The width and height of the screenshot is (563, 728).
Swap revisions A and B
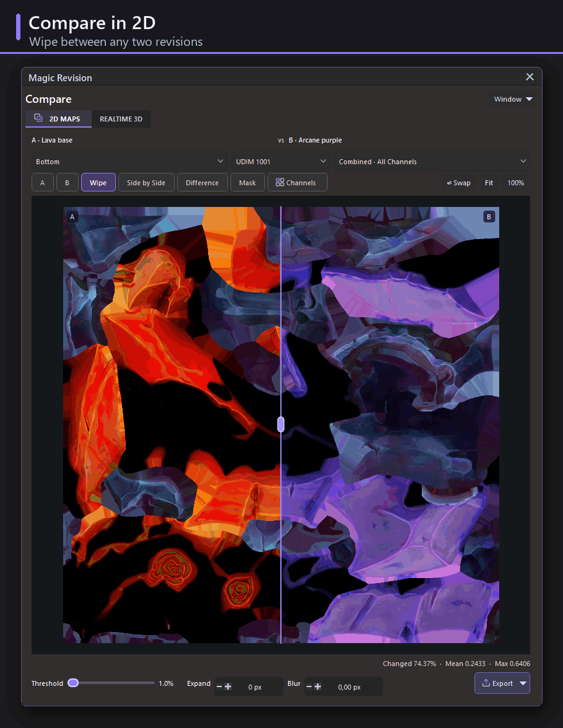coord(458,183)
